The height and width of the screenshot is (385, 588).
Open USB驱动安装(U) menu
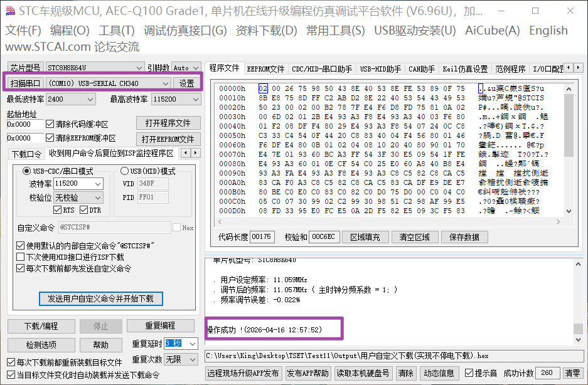(x=415, y=30)
